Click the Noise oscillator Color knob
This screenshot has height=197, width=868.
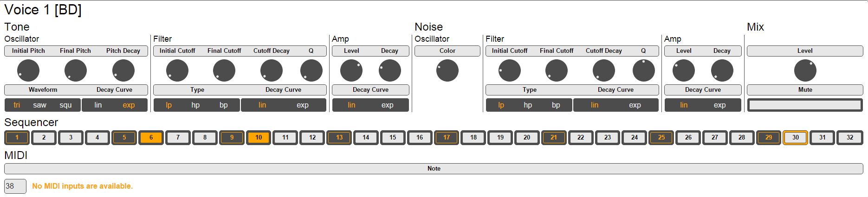click(447, 70)
